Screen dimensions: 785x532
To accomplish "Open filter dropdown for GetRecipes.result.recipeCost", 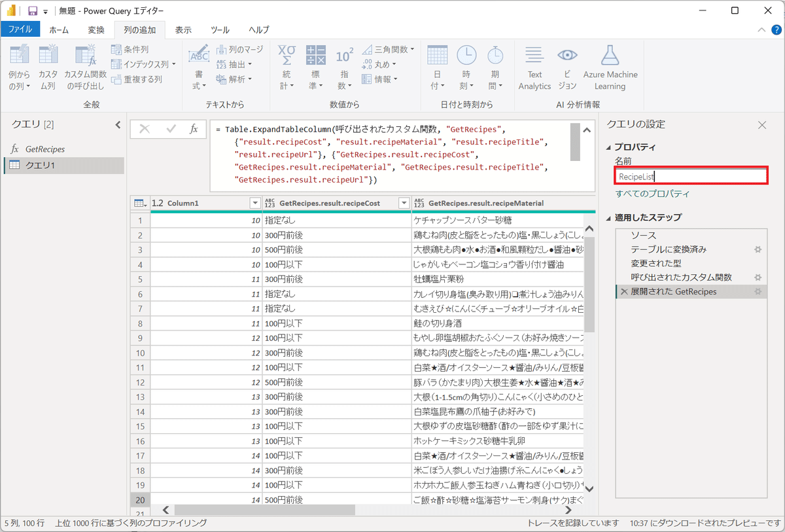I will coord(404,203).
